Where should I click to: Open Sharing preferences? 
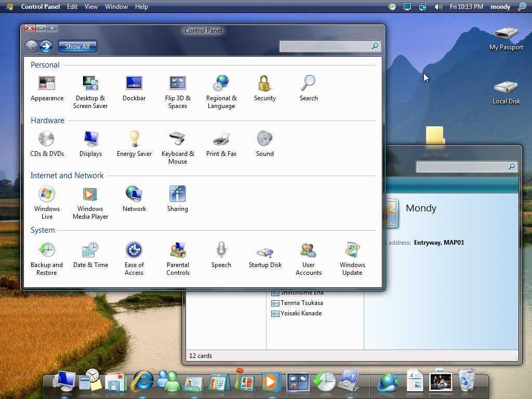point(178,193)
